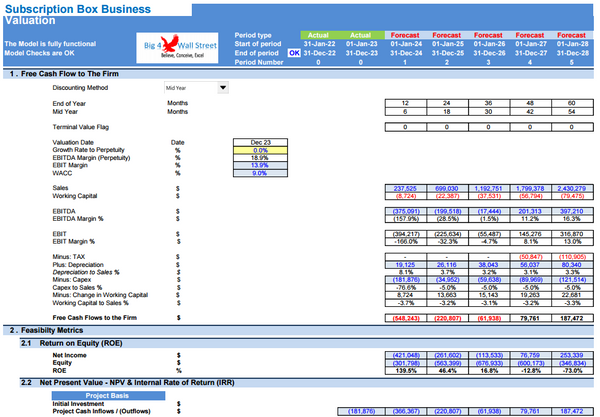Click the Free Cash Flows value 187,472
The image size is (600, 417).
[570, 317]
